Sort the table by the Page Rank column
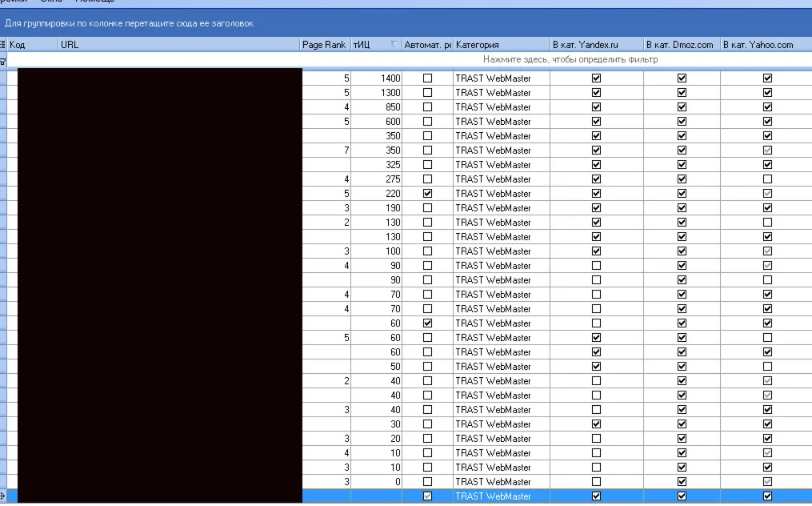The image size is (812, 506). click(x=323, y=45)
